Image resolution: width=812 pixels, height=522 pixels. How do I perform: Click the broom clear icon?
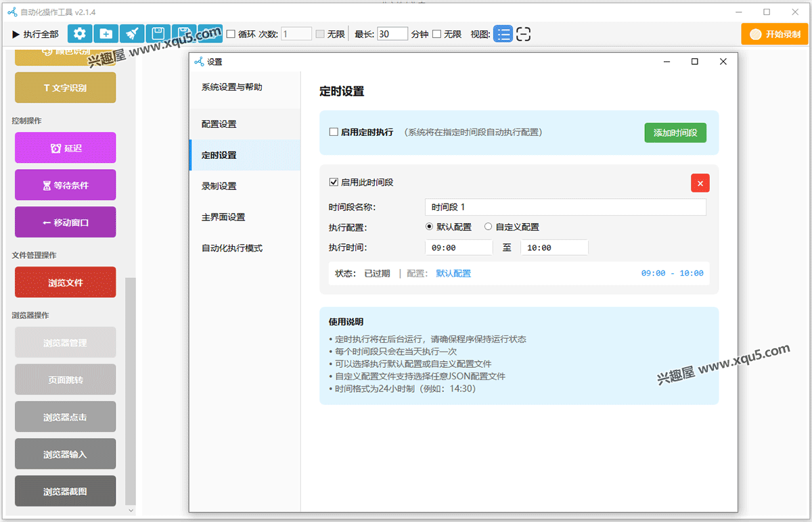click(x=132, y=34)
